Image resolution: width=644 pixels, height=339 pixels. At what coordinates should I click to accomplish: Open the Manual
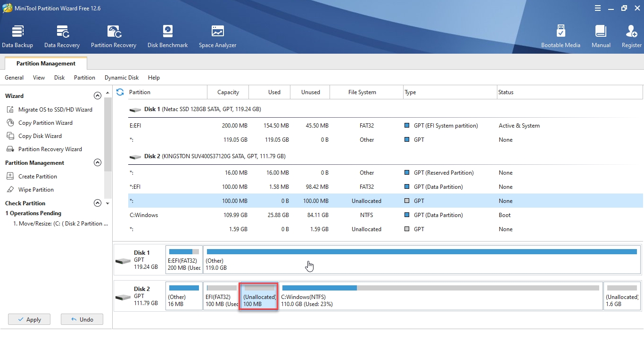(601, 37)
